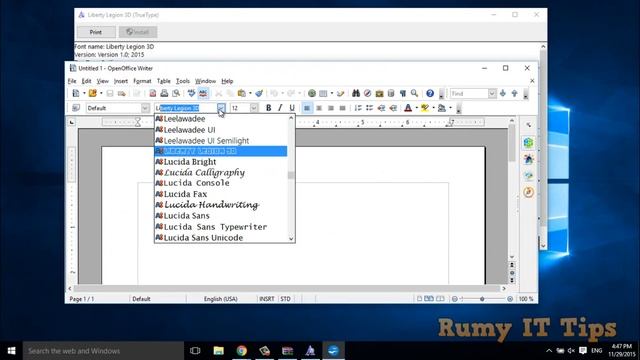Open the Insert menu
This screenshot has height=360, width=640.
coord(120,81)
